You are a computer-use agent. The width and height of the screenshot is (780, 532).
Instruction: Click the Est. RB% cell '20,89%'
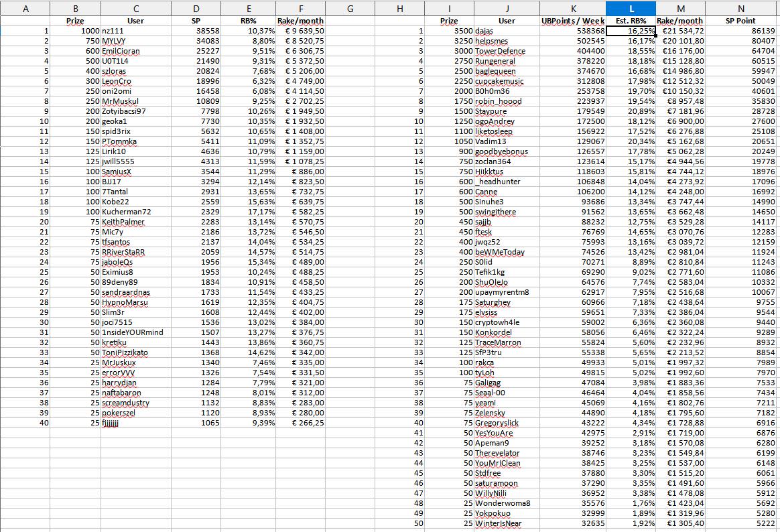[x=631, y=111]
